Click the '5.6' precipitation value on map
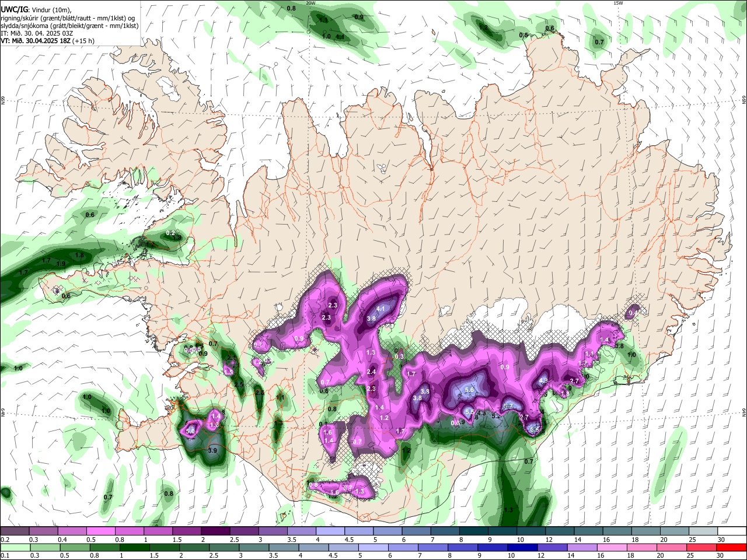This screenshot has height=560, width=747. pyautogui.click(x=468, y=390)
